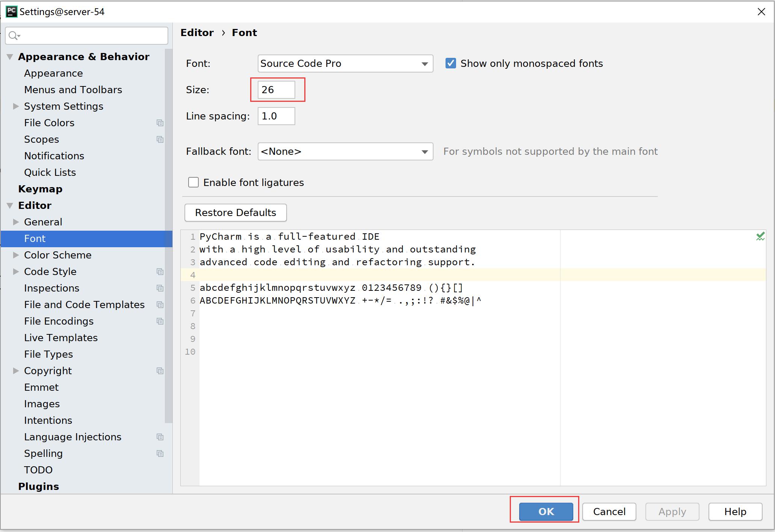Expand the System Settings tree node
This screenshot has width=775, height=532.
(16, 106)
